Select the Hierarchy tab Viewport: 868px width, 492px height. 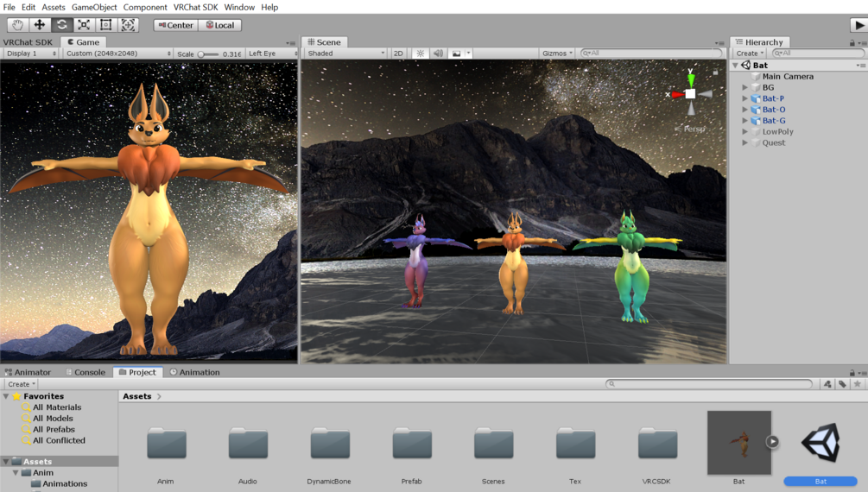pos(759,42)
